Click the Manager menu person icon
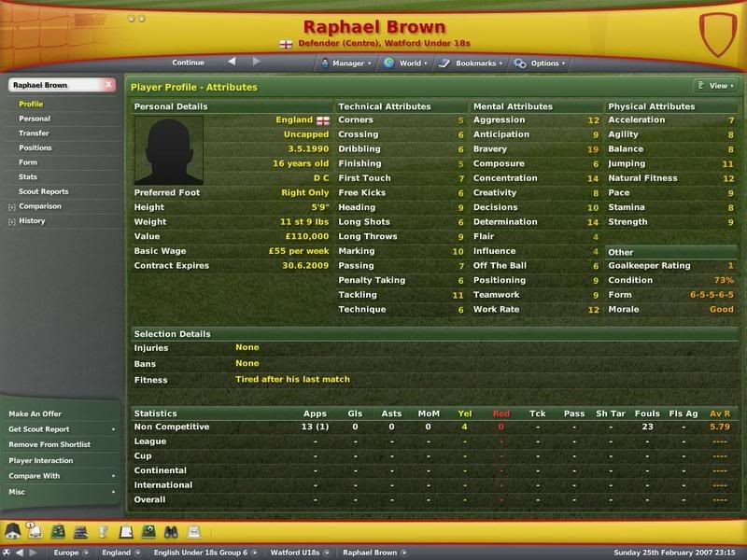 point(325,63)
